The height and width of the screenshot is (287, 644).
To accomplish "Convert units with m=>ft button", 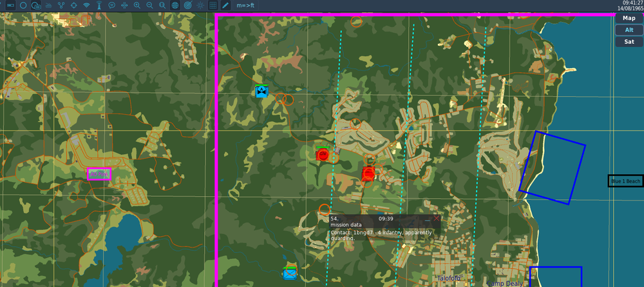I will tap(245, 6).
